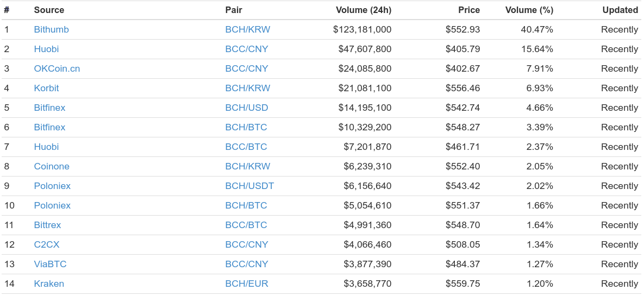
Task: Open the BCH/EUR pair link
Action: 246,284
